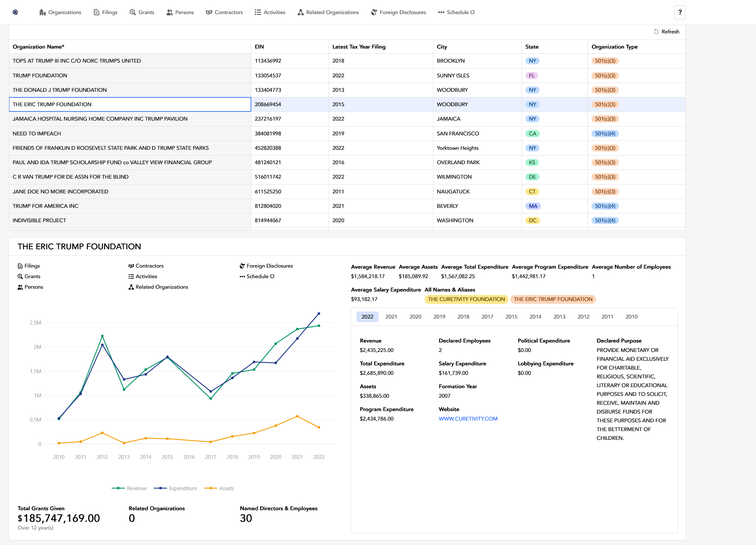Image resolution: width=756 pixels, height=545 pixels.
Task: Click THE CURETIVITY FOUNDATION alias tag
Action: (466, 299)
